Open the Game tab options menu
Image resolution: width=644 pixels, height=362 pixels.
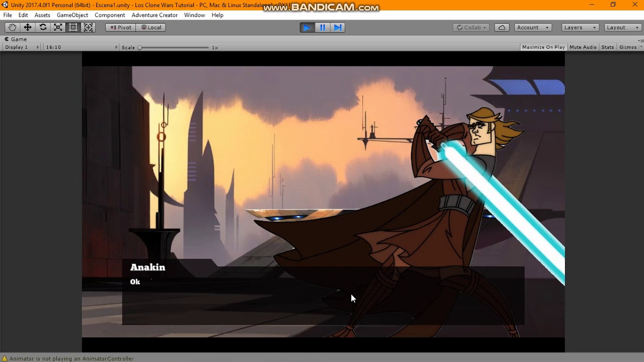(640, 40)
